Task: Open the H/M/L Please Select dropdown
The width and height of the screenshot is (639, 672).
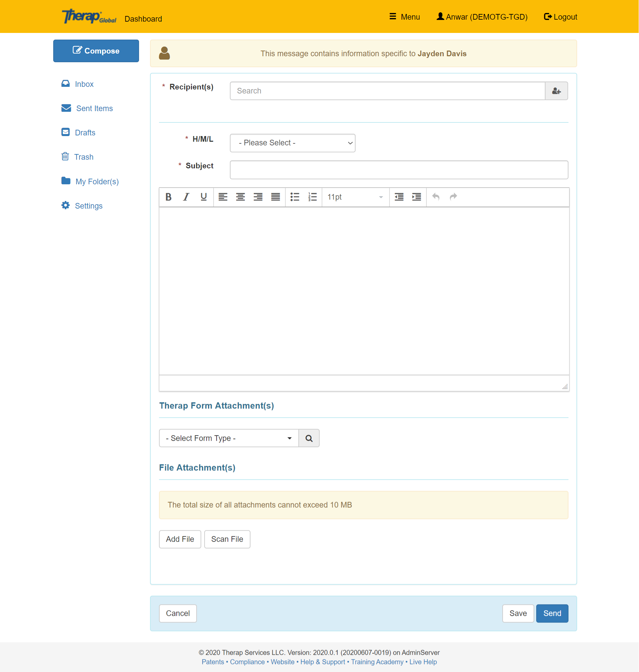Action: point(293,143)
